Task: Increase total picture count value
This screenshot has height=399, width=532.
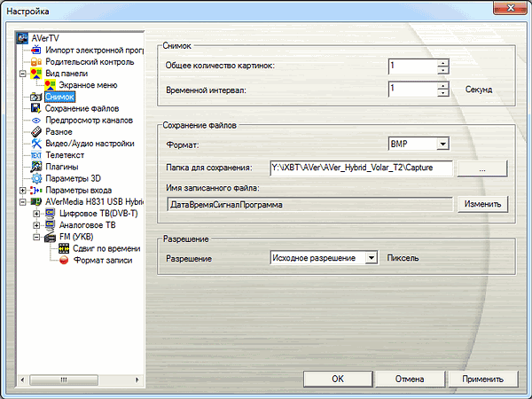Action: 442,63
